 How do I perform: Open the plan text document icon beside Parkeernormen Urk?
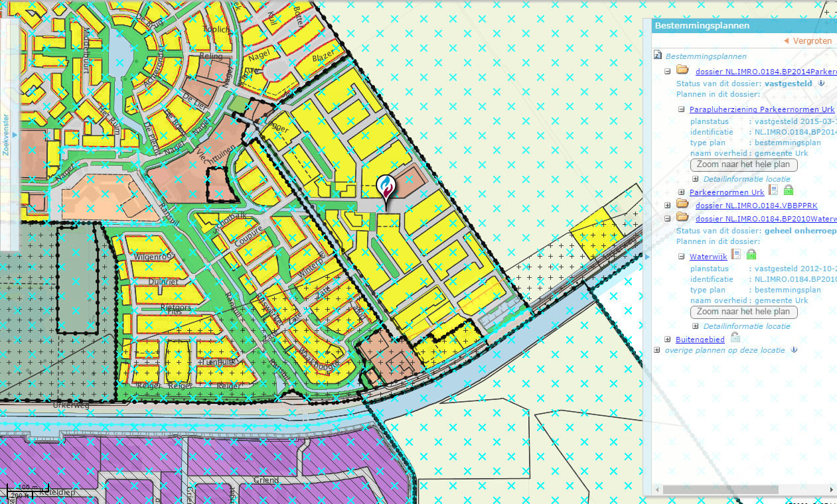click(772, 192)
